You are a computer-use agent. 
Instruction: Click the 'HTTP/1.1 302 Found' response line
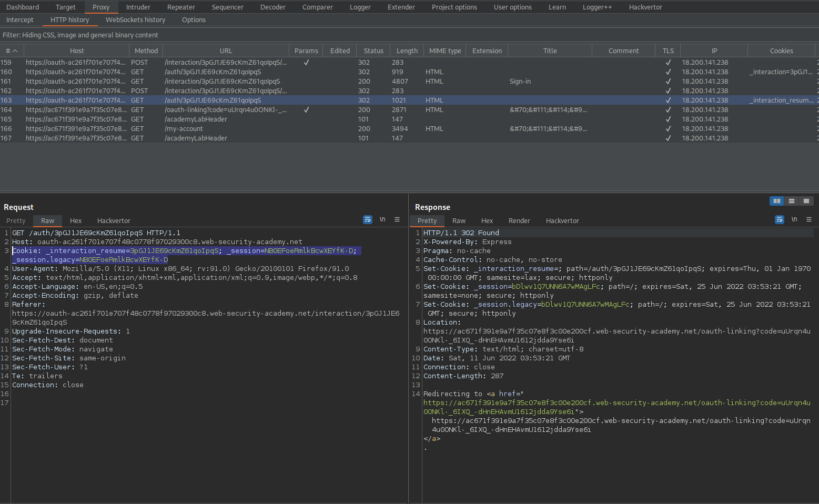(x=461, y=233)
